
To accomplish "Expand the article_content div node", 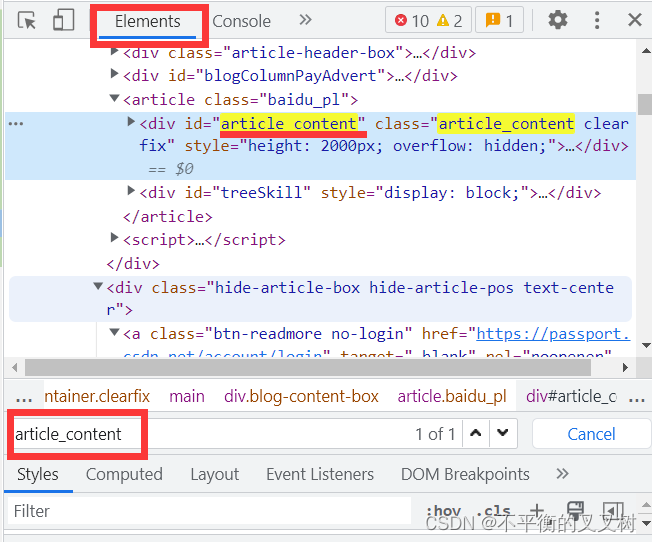I will pyautogui.click(x=131, y=121).
